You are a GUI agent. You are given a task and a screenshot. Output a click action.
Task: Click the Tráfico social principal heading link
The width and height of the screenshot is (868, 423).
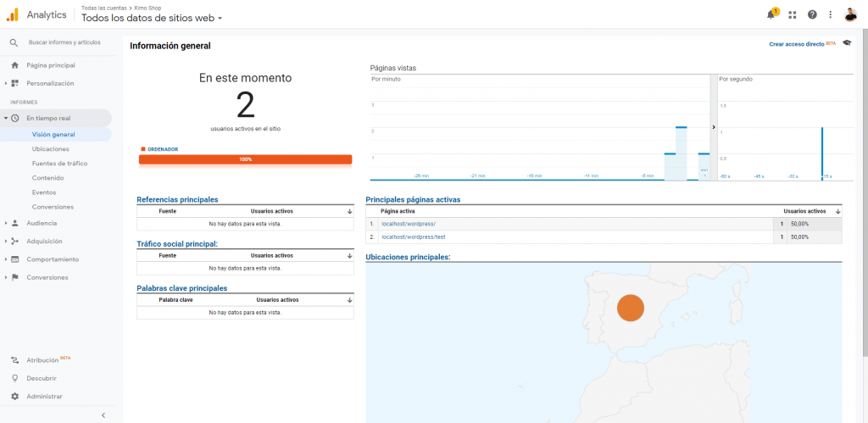177,243
